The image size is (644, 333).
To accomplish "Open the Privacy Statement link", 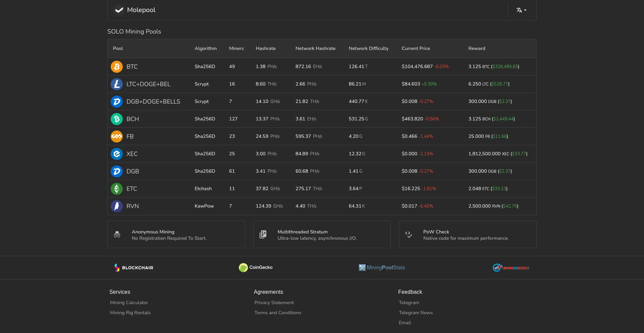I will [x=274, y=302].
